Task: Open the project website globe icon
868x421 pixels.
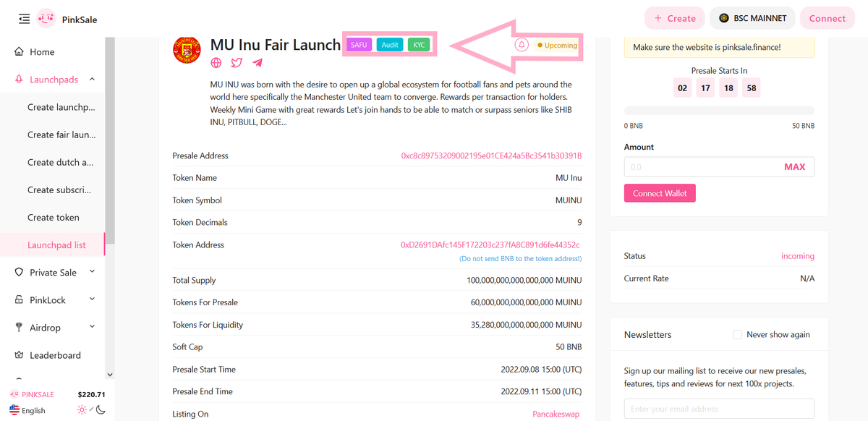Action: click(216, 63)
